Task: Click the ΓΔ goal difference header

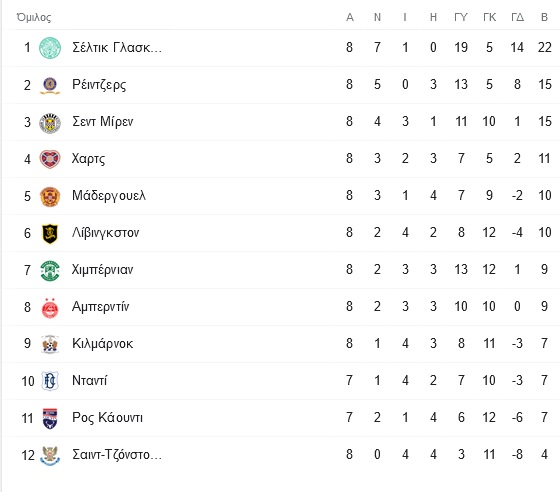Action: (x=518, y=17)
